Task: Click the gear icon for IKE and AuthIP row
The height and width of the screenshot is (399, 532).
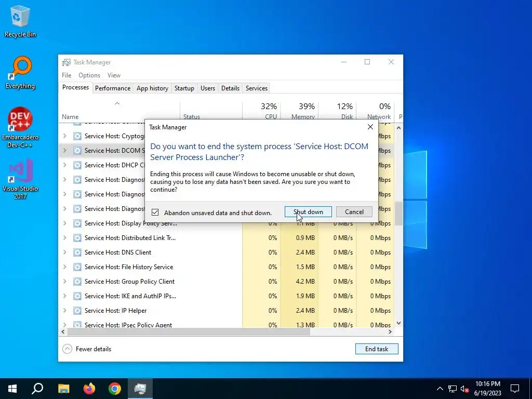Action: click(77, 296)
